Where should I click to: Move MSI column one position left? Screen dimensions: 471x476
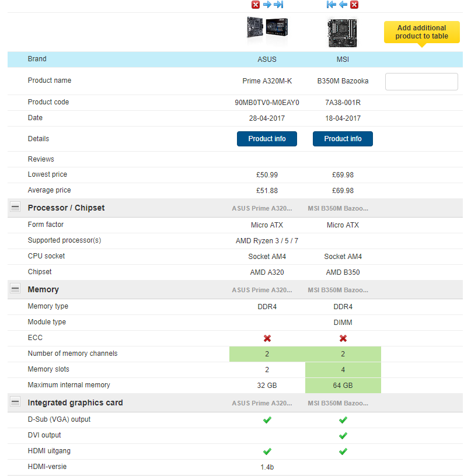coord(343,5)
